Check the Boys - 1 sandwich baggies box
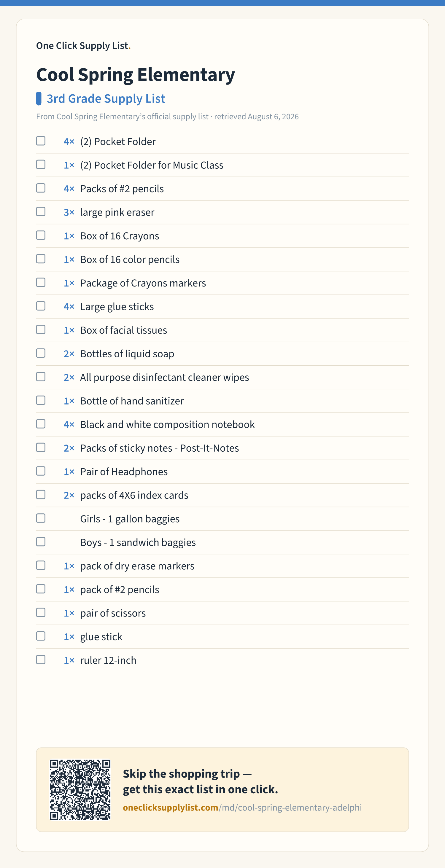The width and height of the screenshot is (445, 868). [41, 542]
